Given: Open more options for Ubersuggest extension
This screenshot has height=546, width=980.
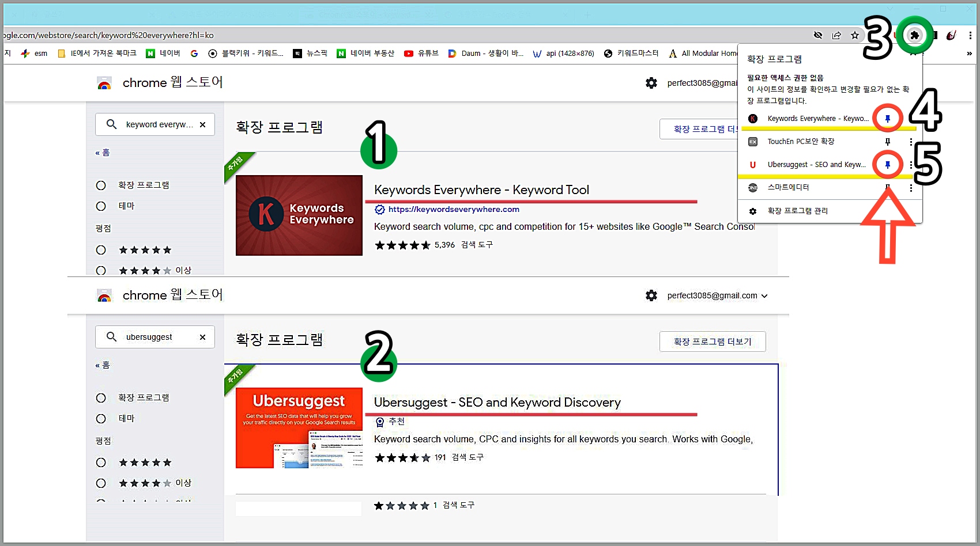Looking at the screenshot, I should (x=911, y=165).
